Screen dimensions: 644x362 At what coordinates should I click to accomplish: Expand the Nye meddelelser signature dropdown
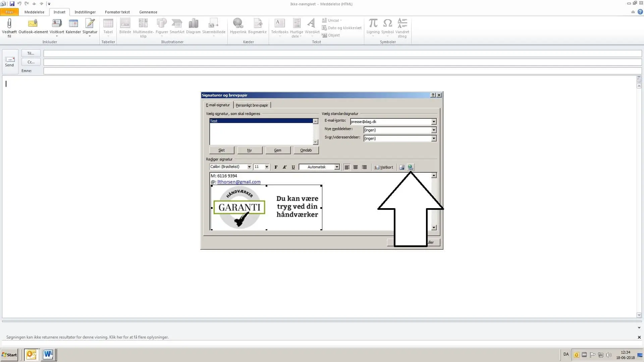tap(433, 130)
